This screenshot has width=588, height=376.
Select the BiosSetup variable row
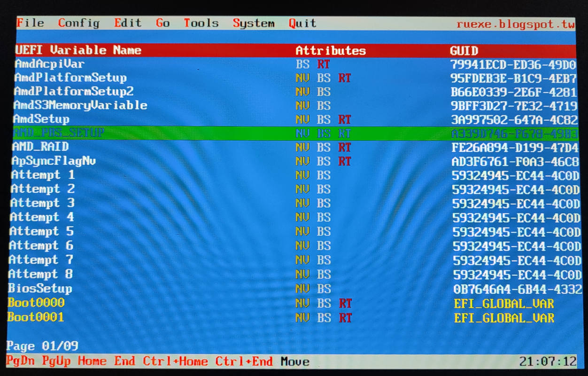point(40,289)
